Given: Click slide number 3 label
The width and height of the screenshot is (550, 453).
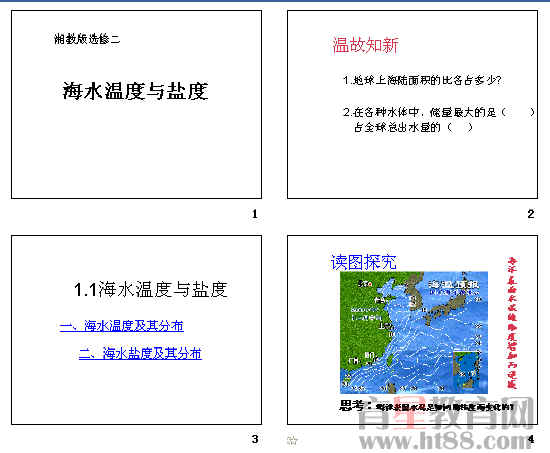Looking at the screenshot, I should pos(255,439).
